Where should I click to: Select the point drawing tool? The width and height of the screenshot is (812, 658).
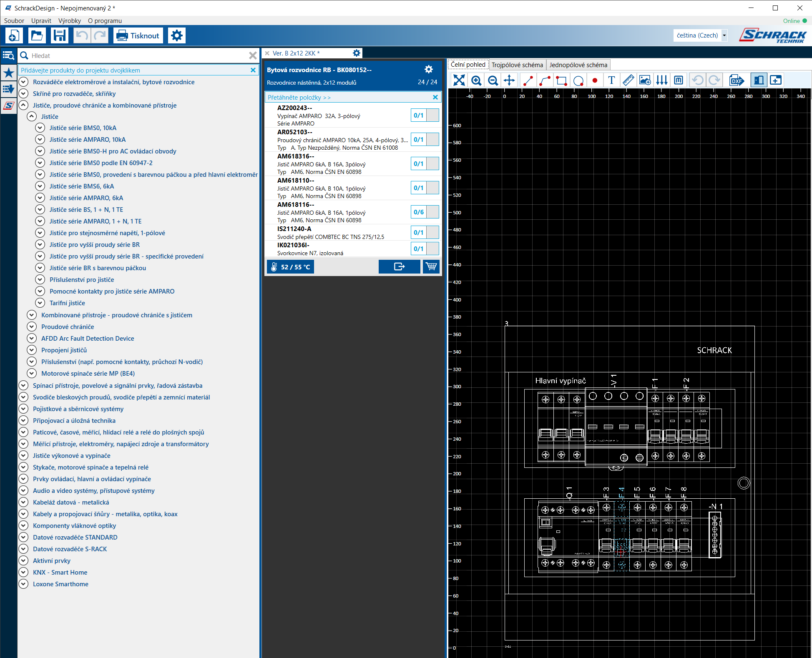tap(595, 80)
